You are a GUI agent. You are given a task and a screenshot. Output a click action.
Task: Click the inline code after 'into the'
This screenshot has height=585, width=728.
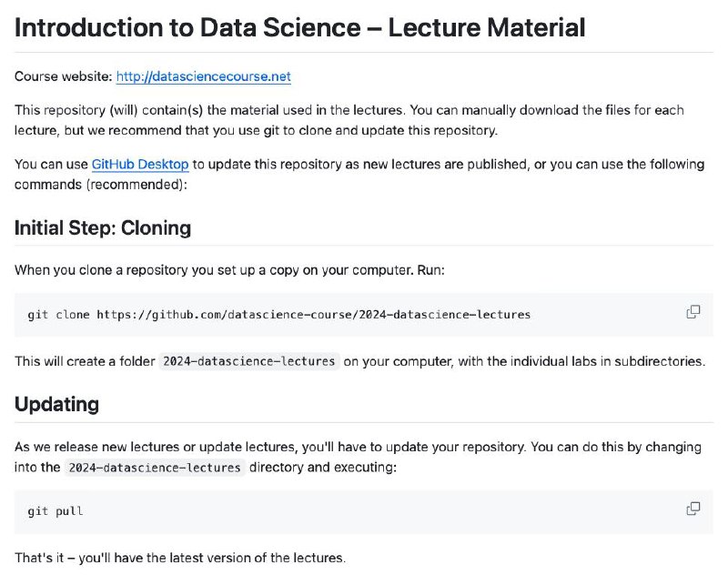click(155, 467)
